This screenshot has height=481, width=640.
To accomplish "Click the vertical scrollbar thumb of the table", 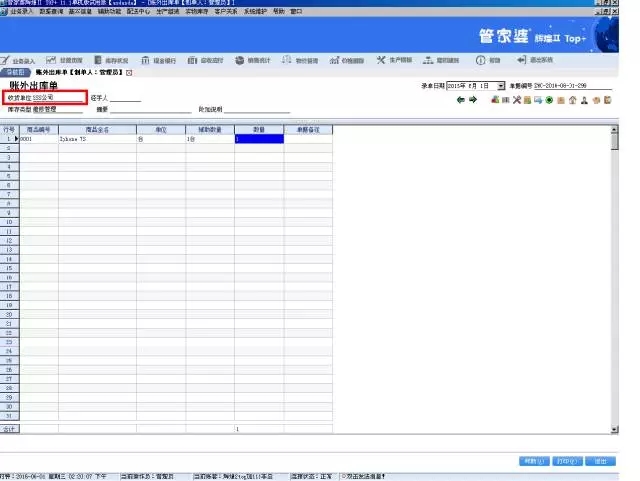I will (614, 142).
